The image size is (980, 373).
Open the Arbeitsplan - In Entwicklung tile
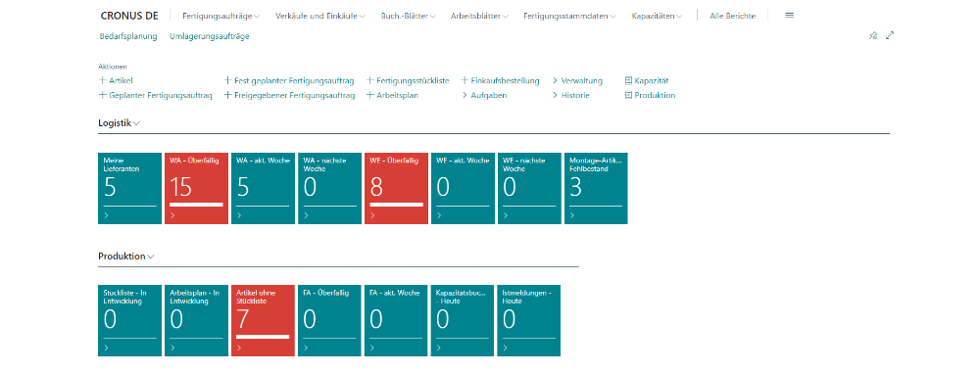pos(196,320)
